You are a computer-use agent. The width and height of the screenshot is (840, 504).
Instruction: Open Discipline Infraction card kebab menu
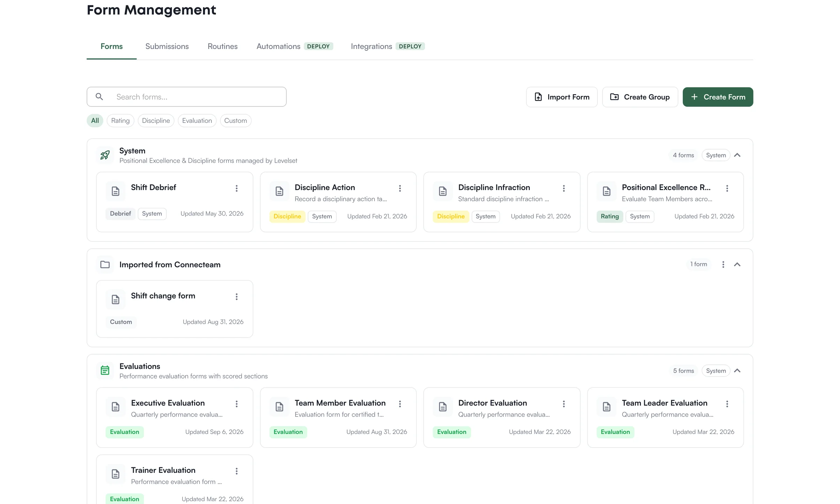point(564,188)
